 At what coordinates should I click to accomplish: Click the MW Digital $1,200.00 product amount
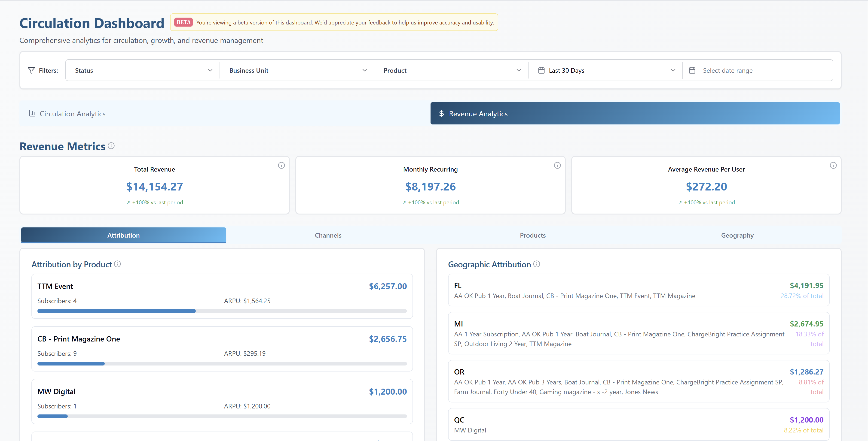click(388, 392)
